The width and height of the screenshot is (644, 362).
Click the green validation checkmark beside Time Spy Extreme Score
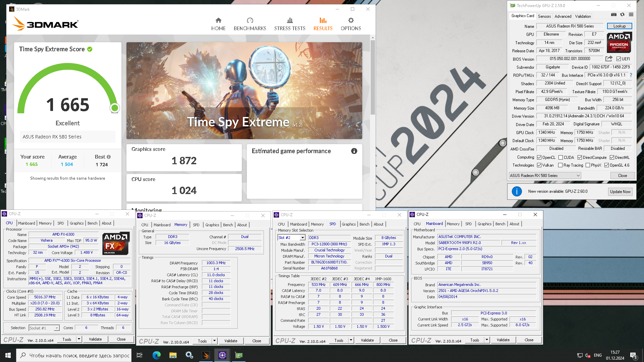click(90, 49)
